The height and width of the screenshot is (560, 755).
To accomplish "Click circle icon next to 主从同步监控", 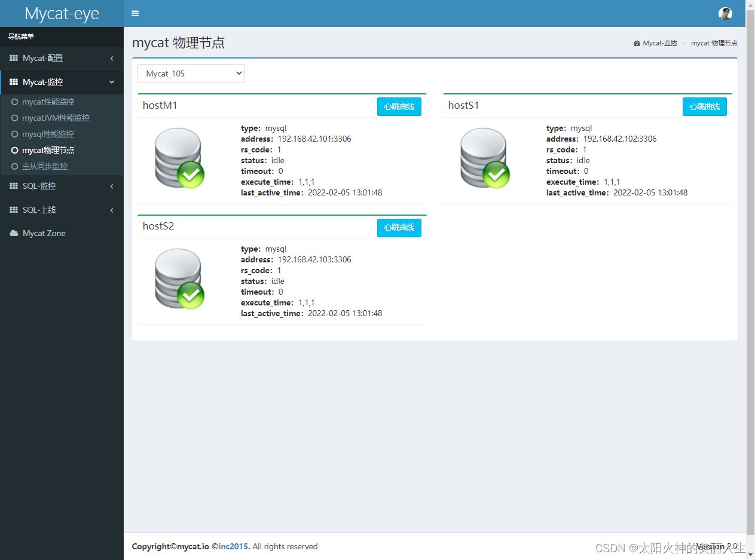I will coord(15,167).
